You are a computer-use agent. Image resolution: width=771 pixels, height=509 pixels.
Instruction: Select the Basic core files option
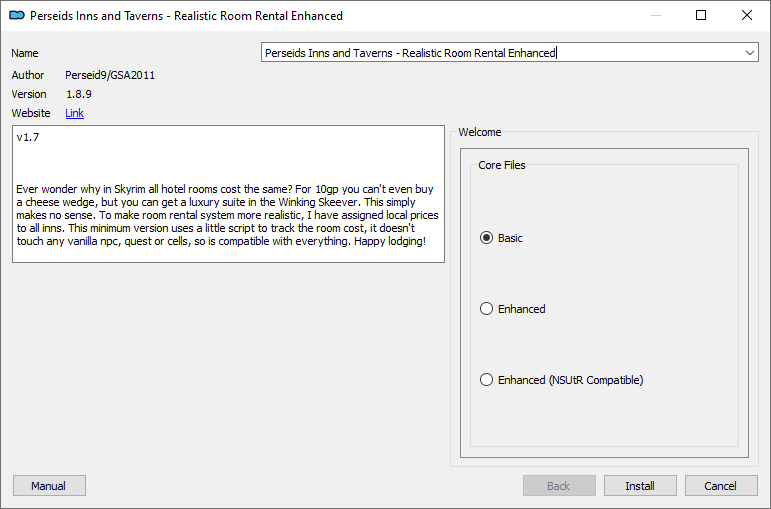(x=502, y=238)
